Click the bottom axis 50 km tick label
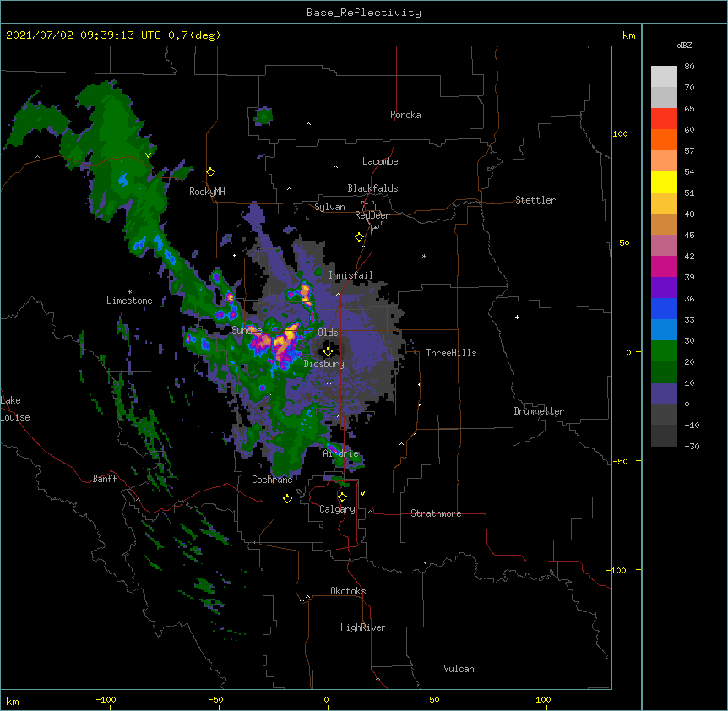Image resolution: width=728 pixels, height=711 pixels. pyautogui.click(x=434, y=699)
